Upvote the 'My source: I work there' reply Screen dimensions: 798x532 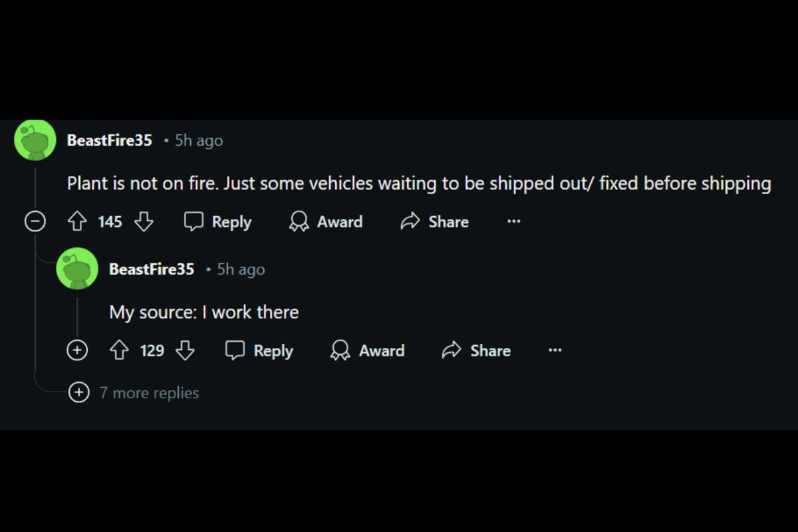pos(119,350)
